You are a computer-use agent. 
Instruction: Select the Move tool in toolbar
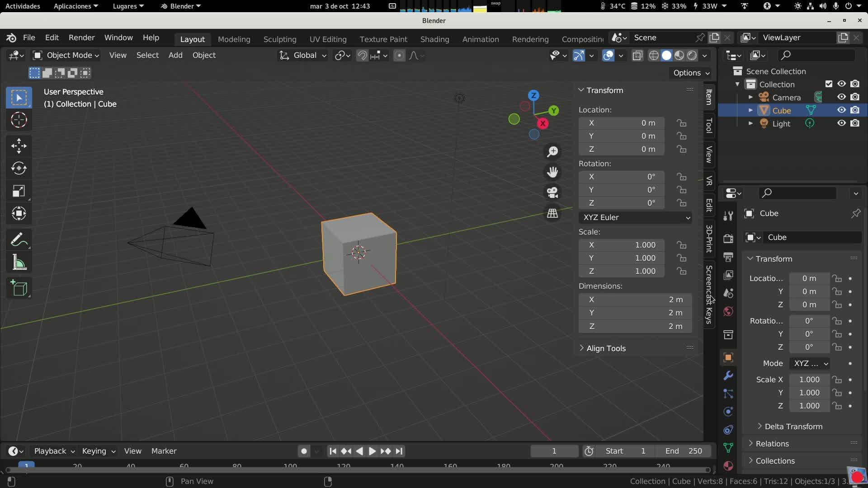(x=19, y=145)
